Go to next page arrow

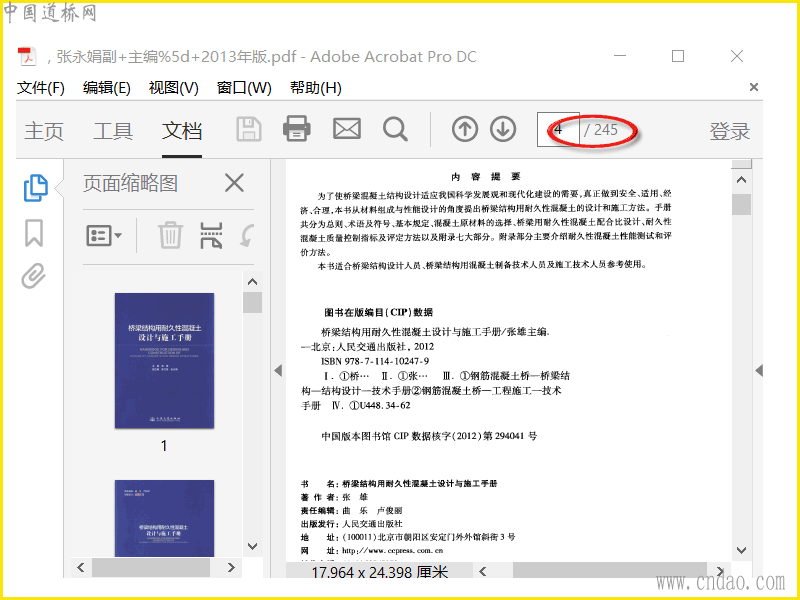pyautogui.click(x=503, y=129)
